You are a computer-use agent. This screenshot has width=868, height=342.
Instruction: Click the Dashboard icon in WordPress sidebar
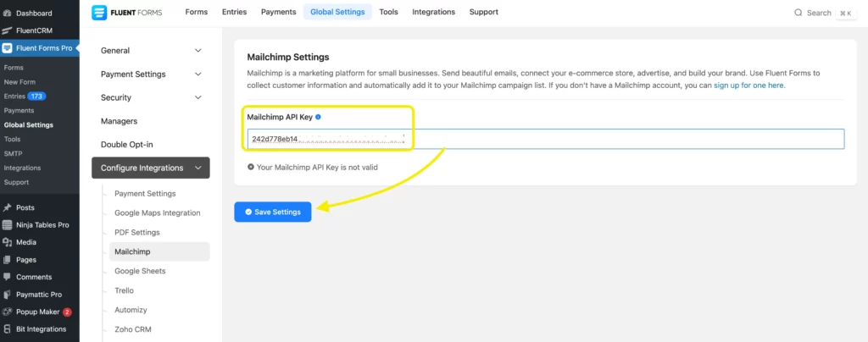pyautogui.click(x=7, y=13)
